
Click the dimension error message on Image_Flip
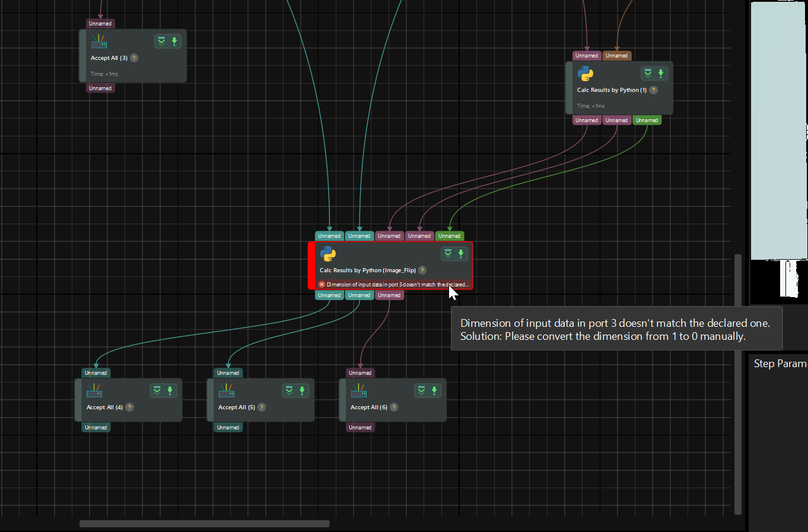[397, 285]
